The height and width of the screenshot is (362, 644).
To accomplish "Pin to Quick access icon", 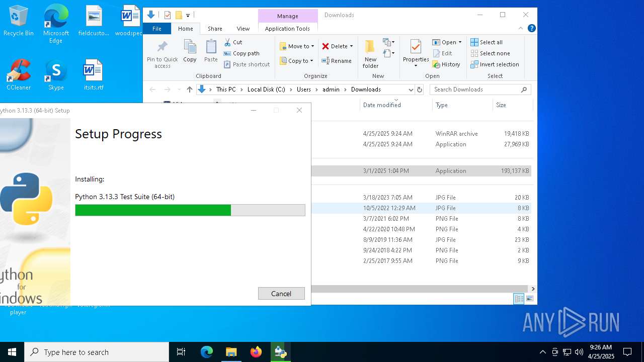I will [162, 54].
